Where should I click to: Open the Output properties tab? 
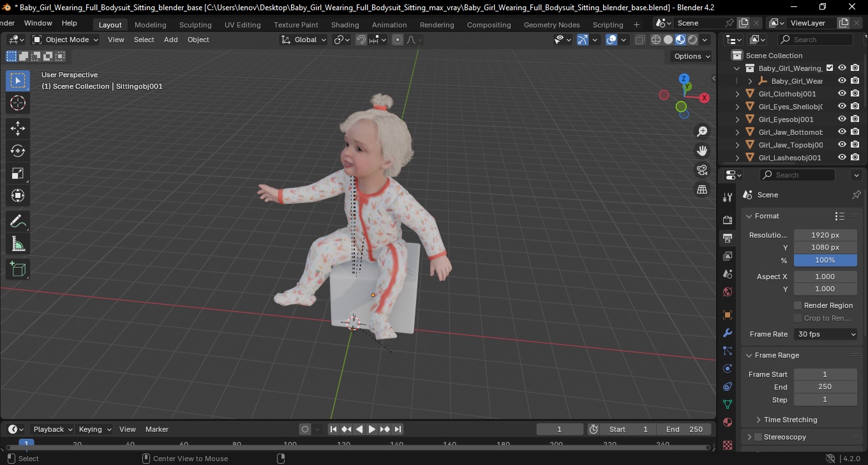(727, 238)
